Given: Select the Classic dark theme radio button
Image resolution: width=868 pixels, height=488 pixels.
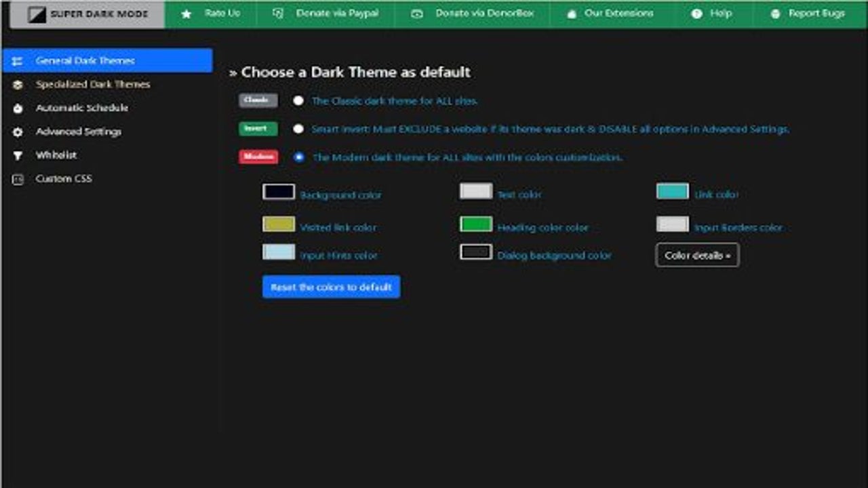Looking at the screenshot, I should point(298,100).
